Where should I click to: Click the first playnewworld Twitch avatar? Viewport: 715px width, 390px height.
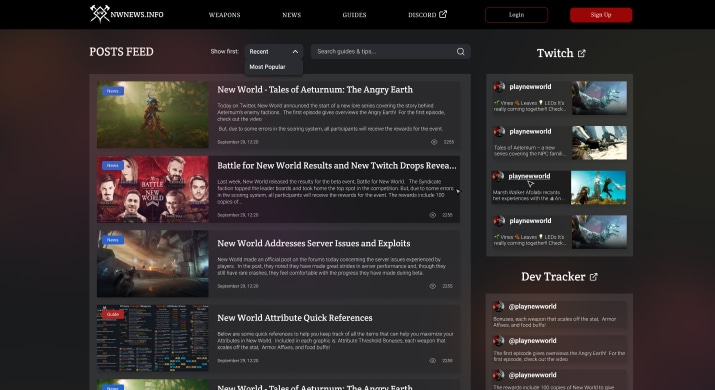(499, 87)
